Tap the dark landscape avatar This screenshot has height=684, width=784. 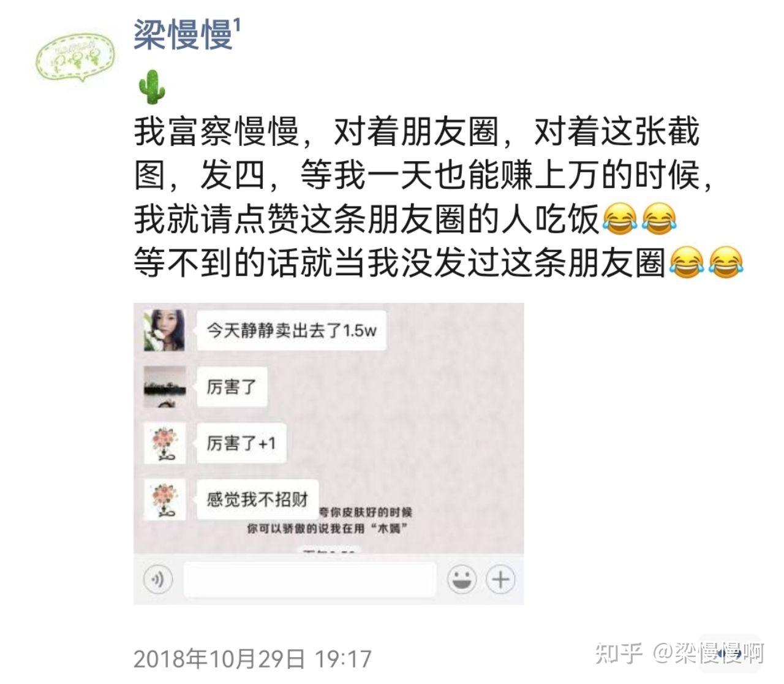click(164, 387)
